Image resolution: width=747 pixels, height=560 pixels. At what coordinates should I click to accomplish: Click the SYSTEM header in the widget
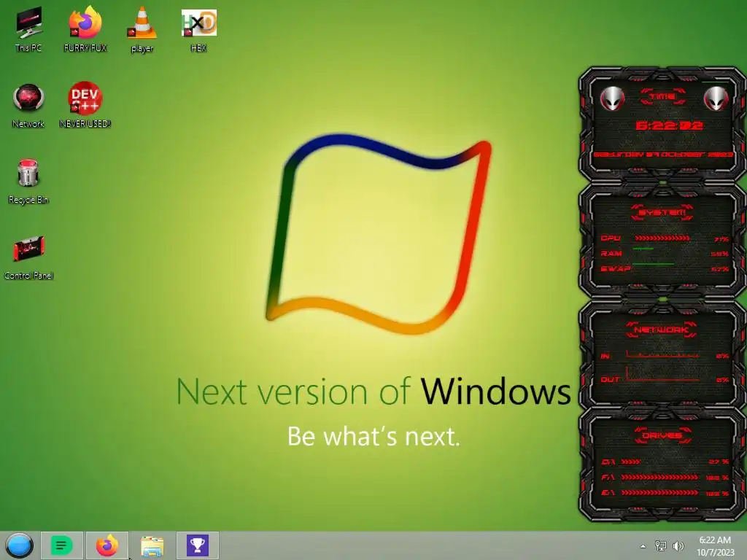[x=662, y=212]
